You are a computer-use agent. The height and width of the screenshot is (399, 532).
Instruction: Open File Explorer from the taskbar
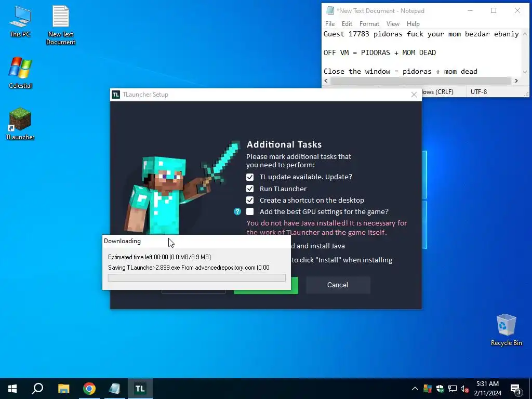[x=63, y=389]
